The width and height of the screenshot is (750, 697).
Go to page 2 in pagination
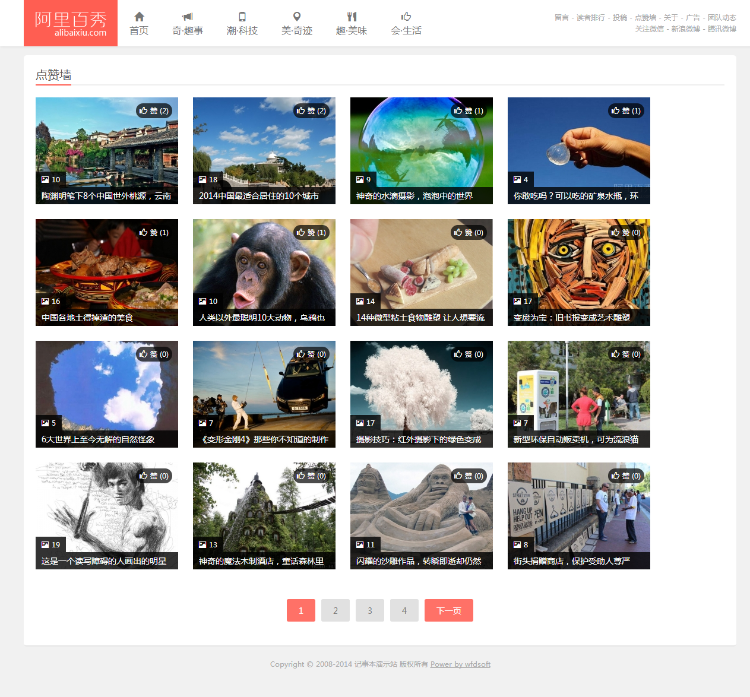(335, 610)
